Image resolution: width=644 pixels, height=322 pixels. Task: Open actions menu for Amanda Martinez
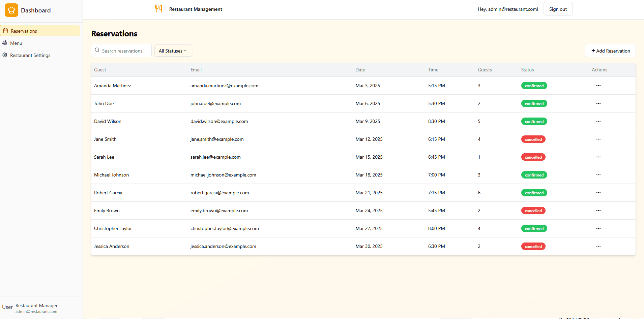[x=598, y=86]
